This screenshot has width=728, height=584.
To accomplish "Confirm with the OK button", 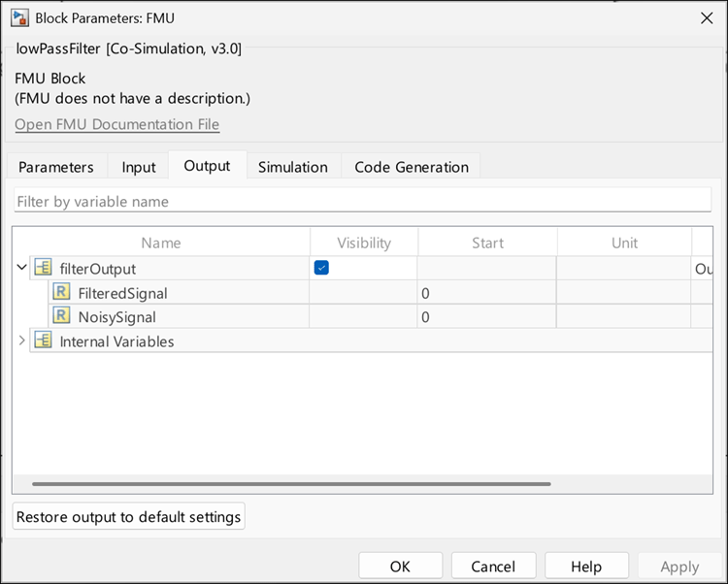I will click(x=400, y=567).
